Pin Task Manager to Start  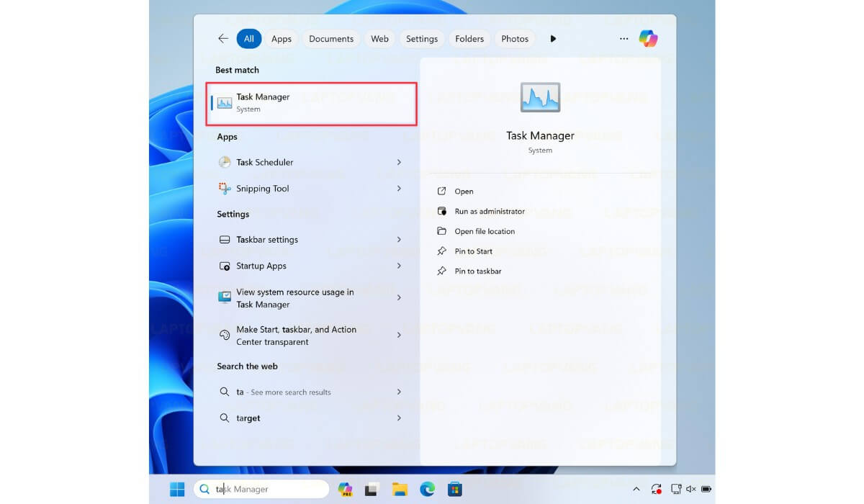coord(474,251)
